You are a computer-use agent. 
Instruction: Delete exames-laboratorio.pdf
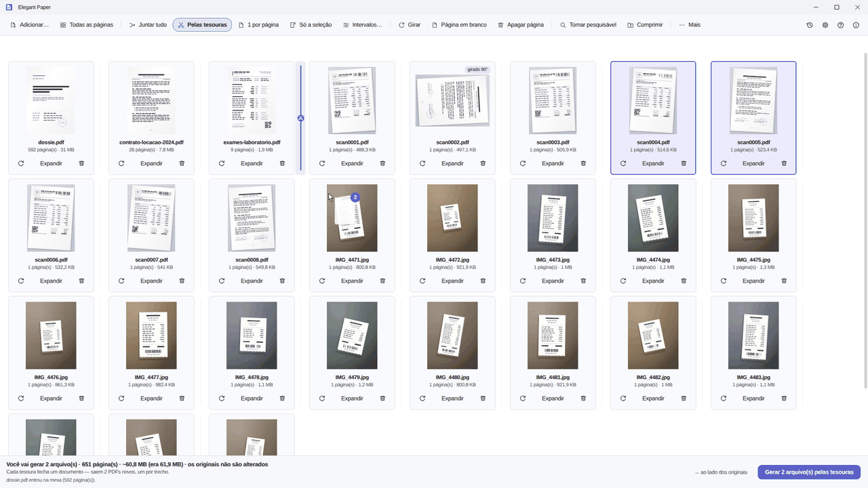(x=282, y=163)
